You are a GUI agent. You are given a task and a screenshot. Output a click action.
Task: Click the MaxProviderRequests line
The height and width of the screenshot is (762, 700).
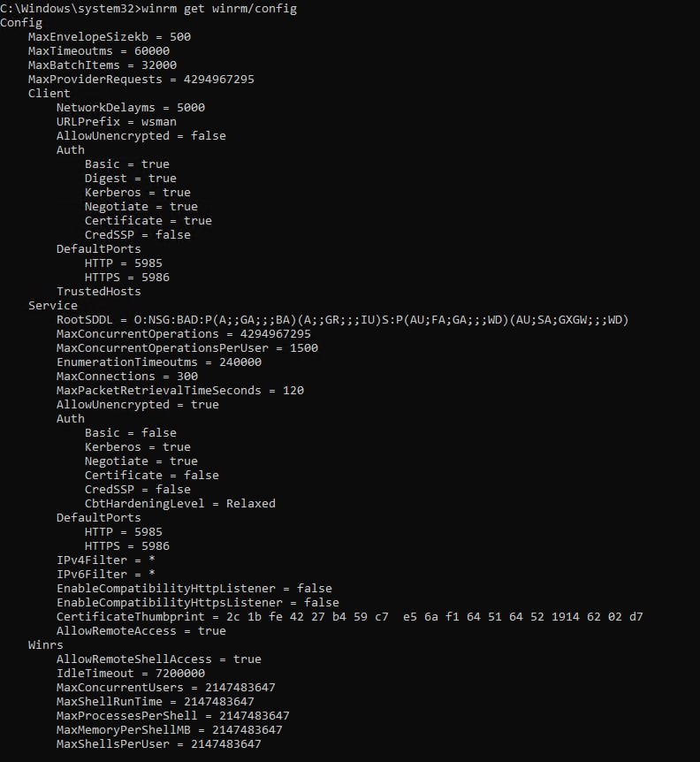pyautogui.click(x=141, y=80)
